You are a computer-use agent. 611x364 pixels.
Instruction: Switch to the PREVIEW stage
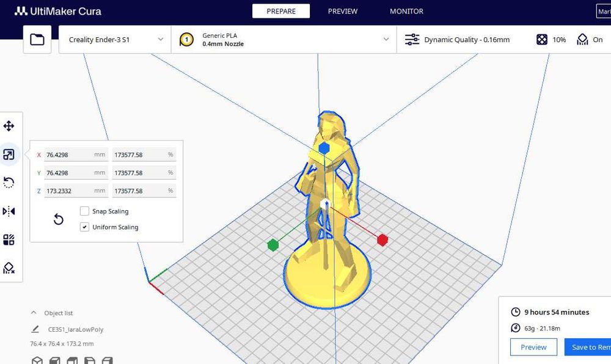[x=343, y=11]
